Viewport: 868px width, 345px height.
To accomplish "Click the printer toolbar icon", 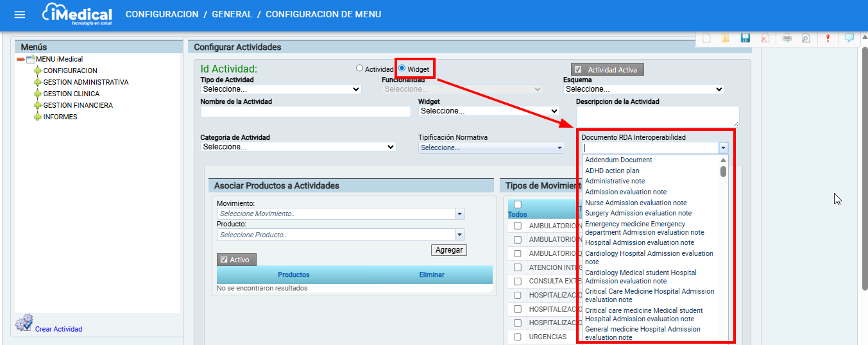I will click(x=787, y=38).
